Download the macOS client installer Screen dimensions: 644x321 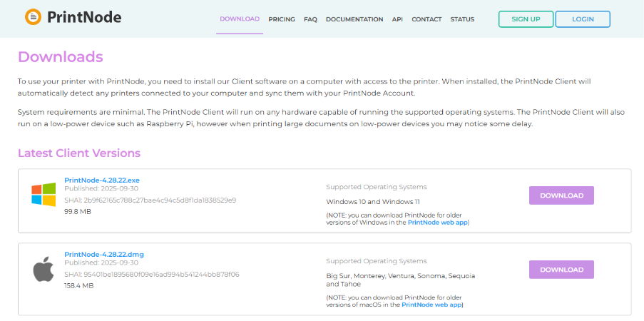[561, 270]
